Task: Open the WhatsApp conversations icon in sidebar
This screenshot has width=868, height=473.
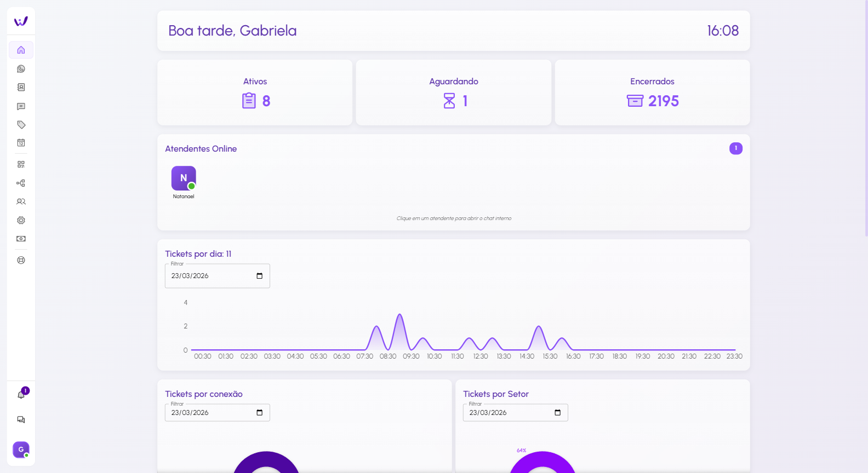Action: coord(21,69)
